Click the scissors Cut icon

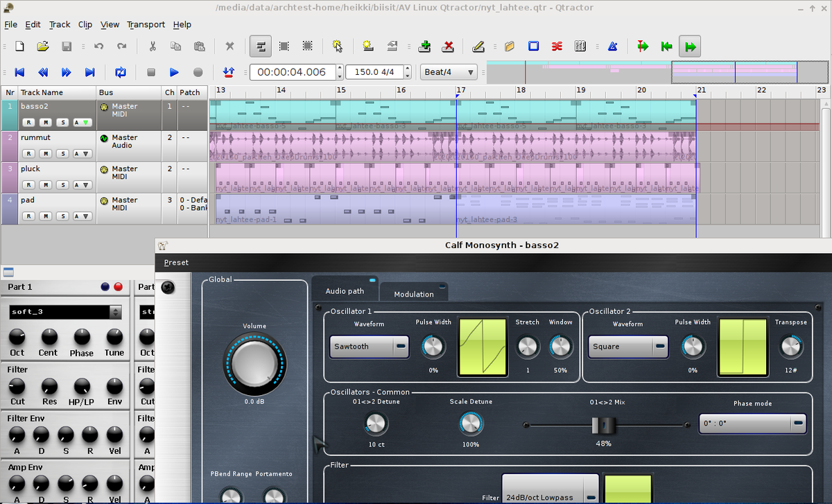[152, 46]
